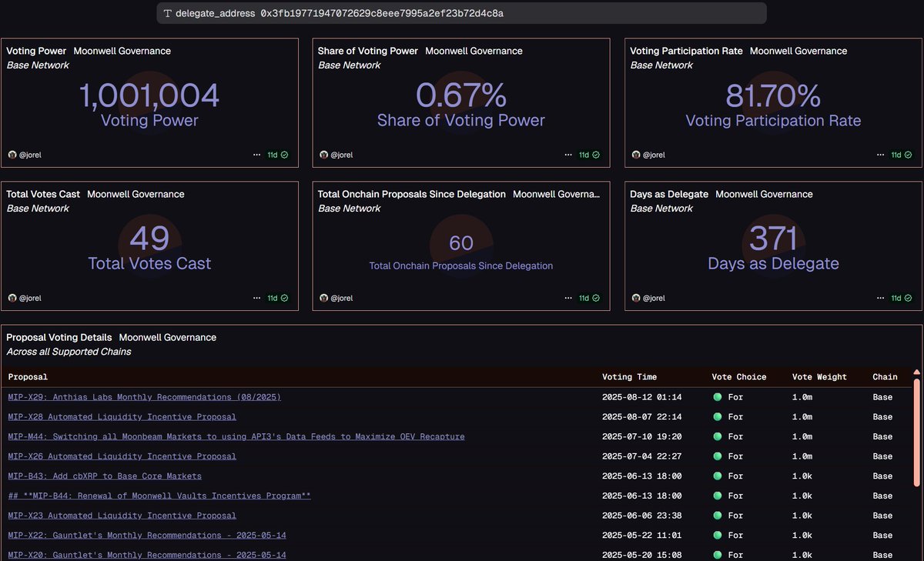Open the three-dot menu on Voting Power card

pyautogui.click(x=257, y=155)
